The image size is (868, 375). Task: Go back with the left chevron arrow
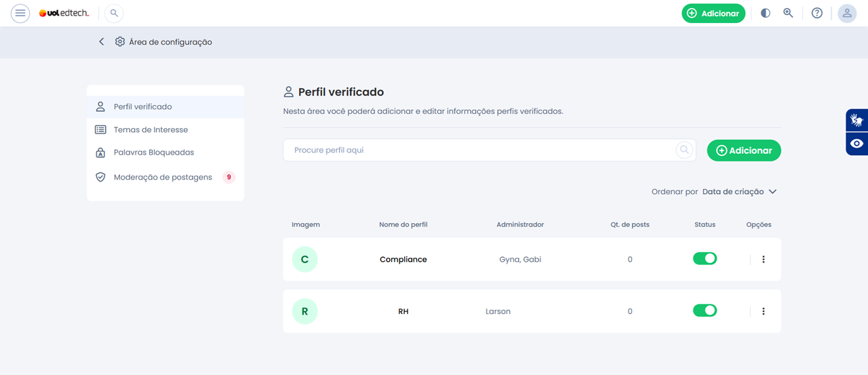[x=102, y=42]
